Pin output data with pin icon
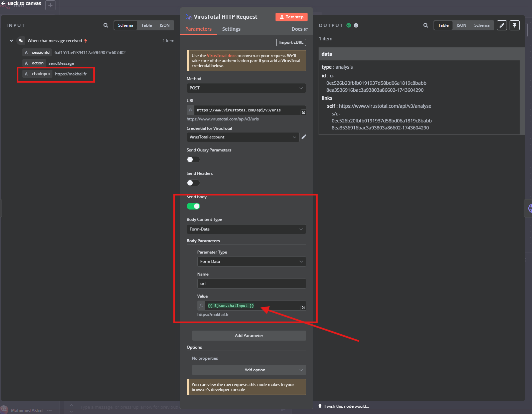532x414 pixels. (514, 25)
